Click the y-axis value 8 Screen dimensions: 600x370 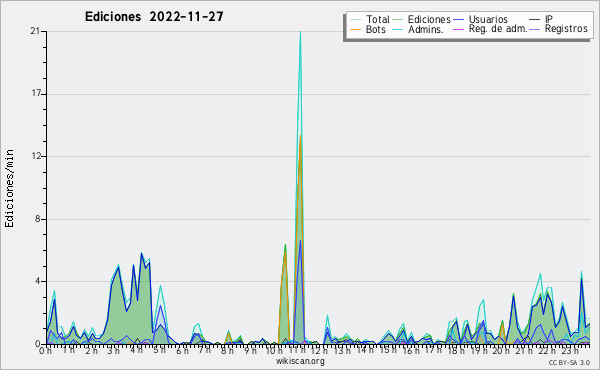point(38,219)
